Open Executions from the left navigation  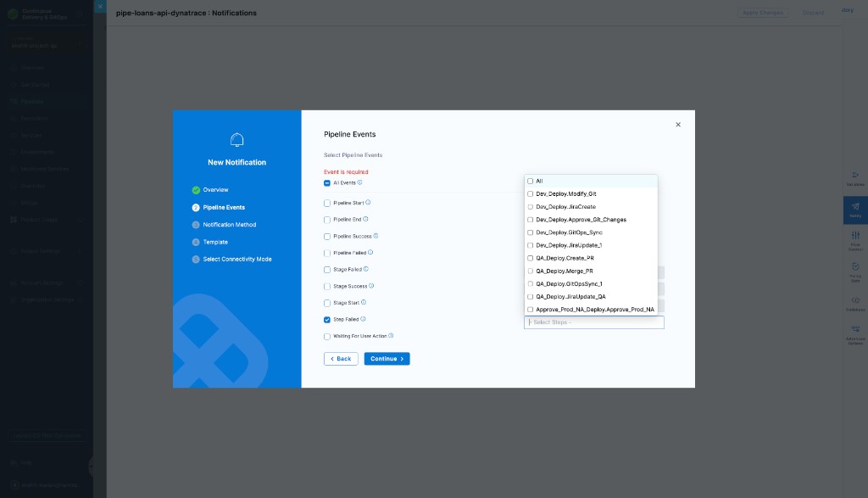click(34, 118)
